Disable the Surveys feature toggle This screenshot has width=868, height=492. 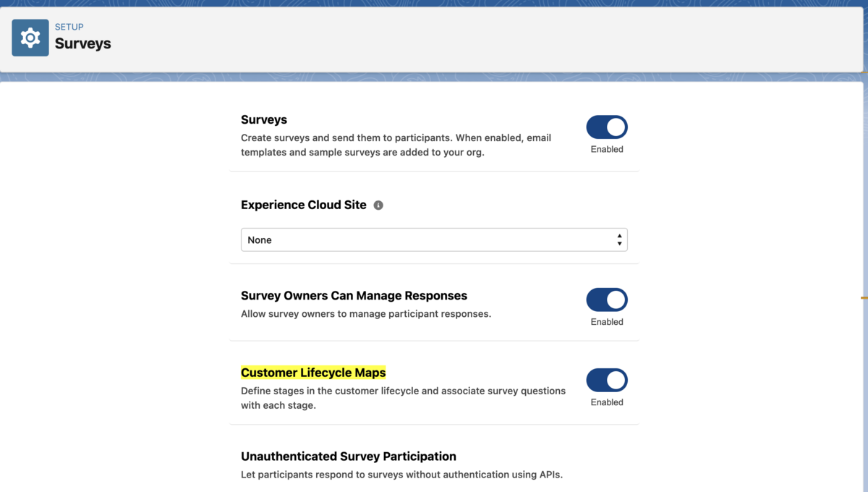coord(607,127)
